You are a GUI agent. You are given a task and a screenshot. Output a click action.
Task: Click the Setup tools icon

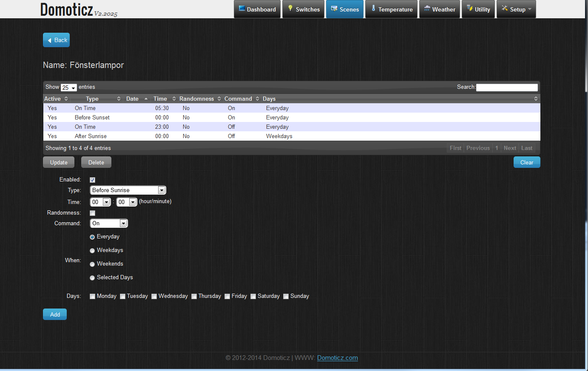click(x=505, y=8)
